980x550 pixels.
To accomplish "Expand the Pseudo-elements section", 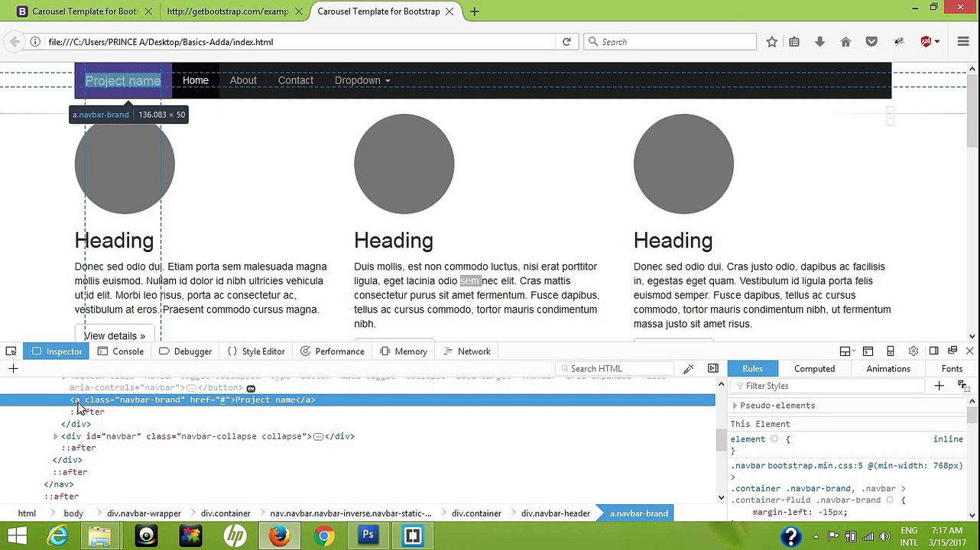I will click(735, 406).
